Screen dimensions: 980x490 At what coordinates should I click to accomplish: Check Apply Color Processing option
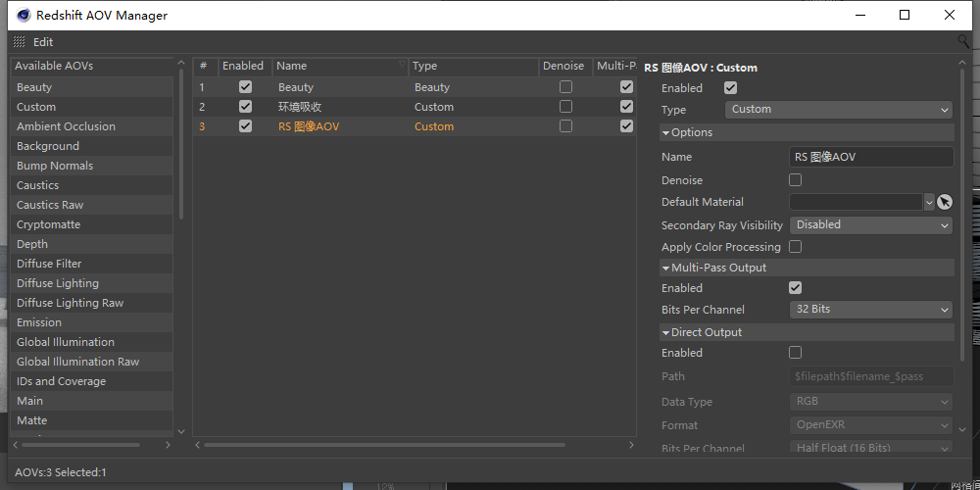tap(795, 247)
